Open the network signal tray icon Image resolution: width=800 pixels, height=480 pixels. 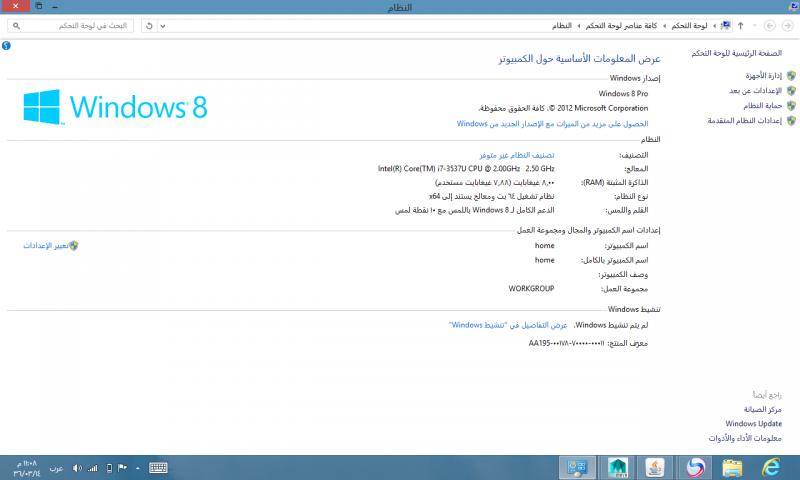[92, 468]
